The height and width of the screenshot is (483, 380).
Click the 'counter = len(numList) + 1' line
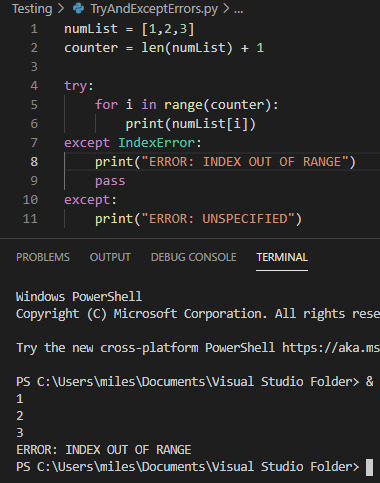[x=164, y=48]
